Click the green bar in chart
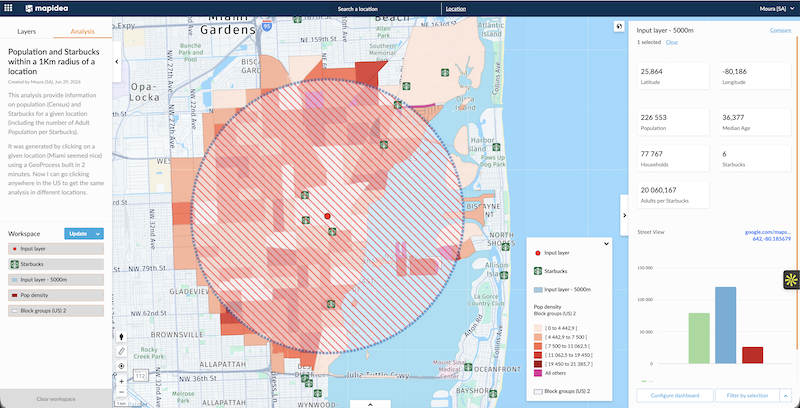The height and width of the screenshot is (408, 800). [699, 338]
